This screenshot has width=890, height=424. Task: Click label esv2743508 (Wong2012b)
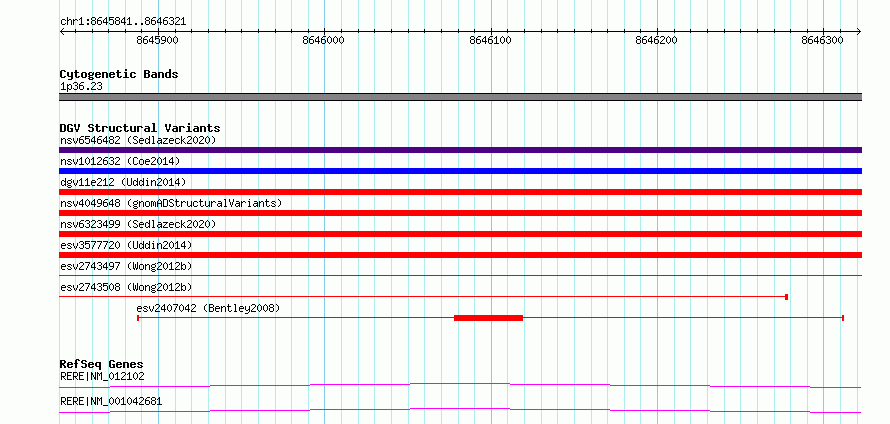coord(126,287)
